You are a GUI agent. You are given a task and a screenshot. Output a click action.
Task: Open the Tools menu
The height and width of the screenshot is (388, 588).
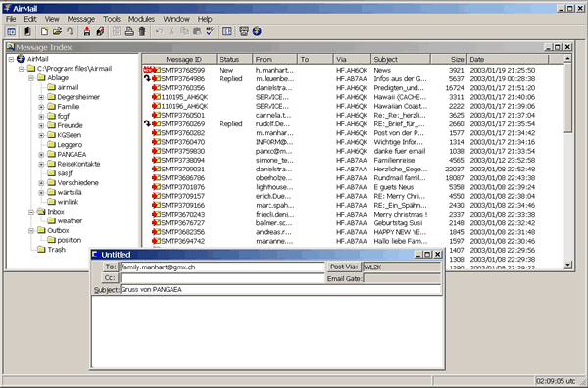(x=112, y=19)
